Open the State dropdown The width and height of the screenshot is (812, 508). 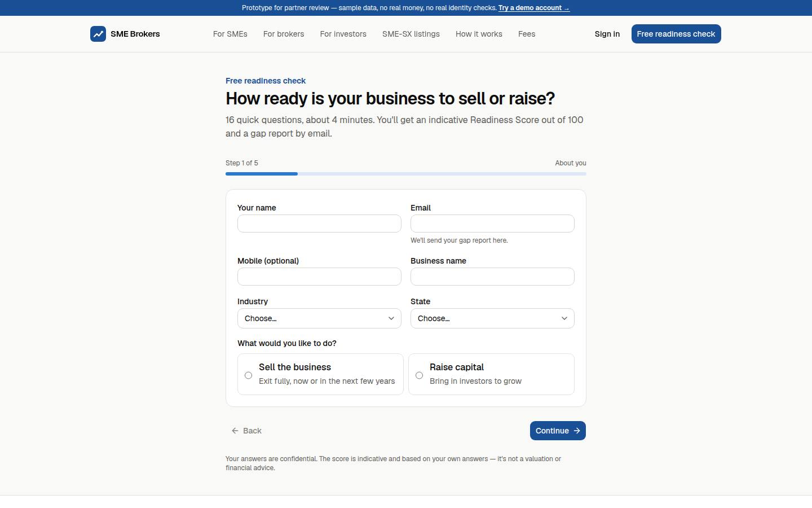[x=492, y=318]
